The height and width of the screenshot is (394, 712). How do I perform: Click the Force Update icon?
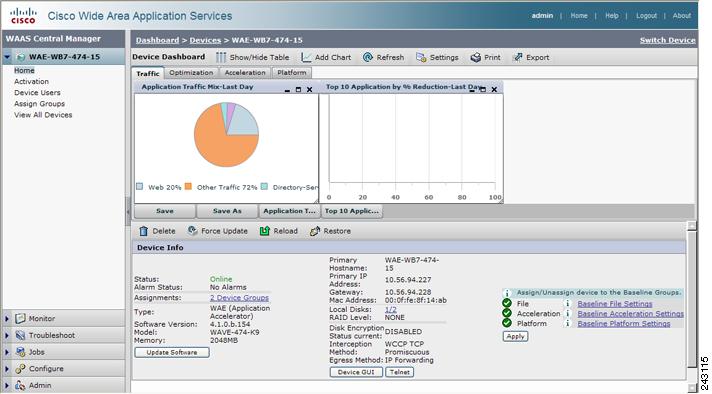tap(193, 231)
